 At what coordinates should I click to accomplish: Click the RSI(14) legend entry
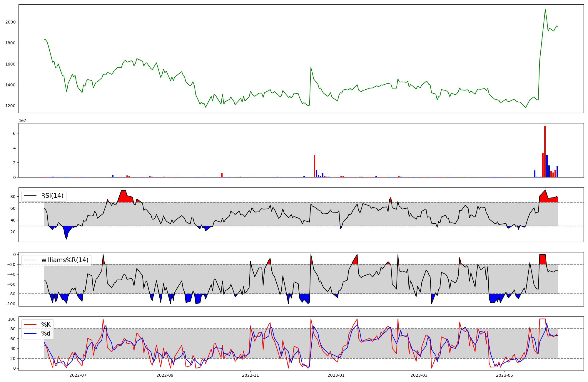pyautogui.click(x=52, y=196)
